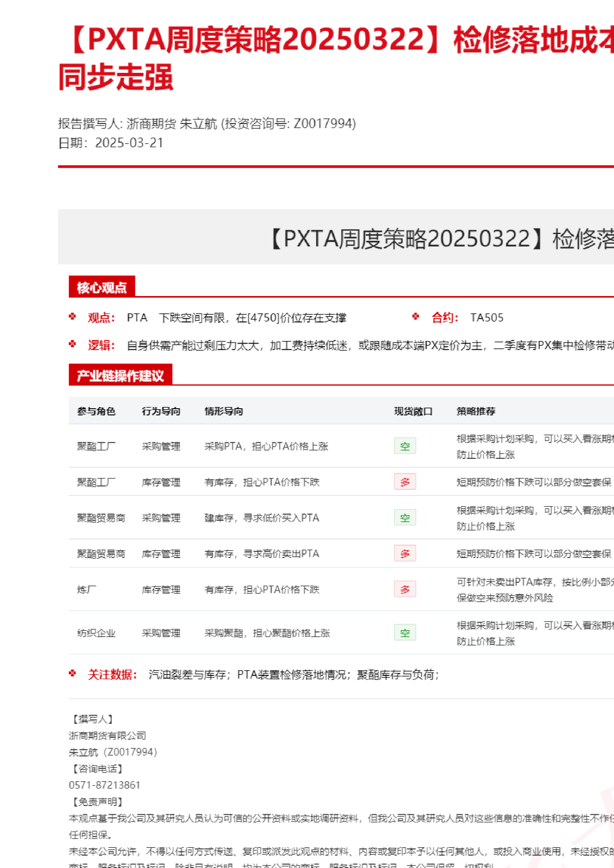Click 空 badge for 聚酯贸易商 采购管理 row

tap(405, 518)
